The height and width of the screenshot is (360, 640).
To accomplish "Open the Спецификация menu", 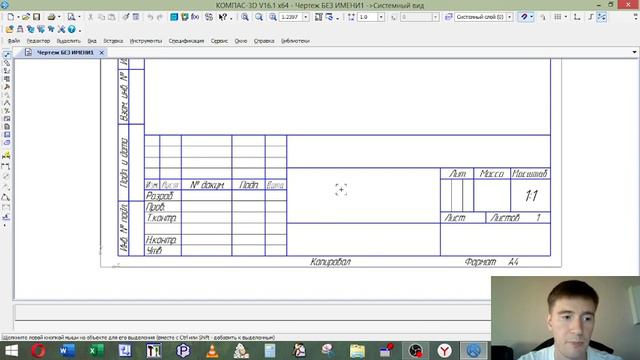I will 186,41.
